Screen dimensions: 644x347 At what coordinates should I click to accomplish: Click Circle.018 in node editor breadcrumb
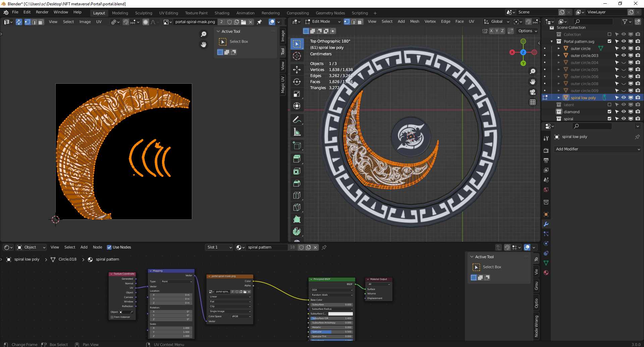(x=67, y=259)
